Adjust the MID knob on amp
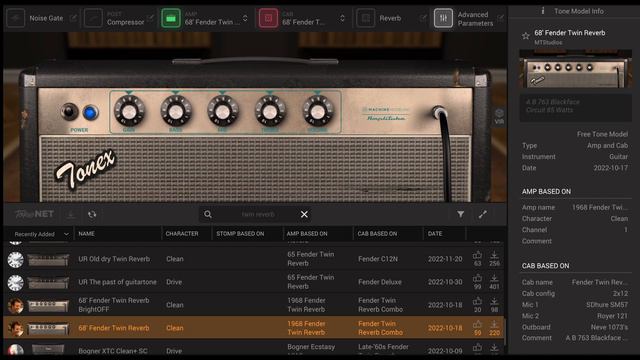Viewport: 640px width, 360px height. [x=222, y=111]
